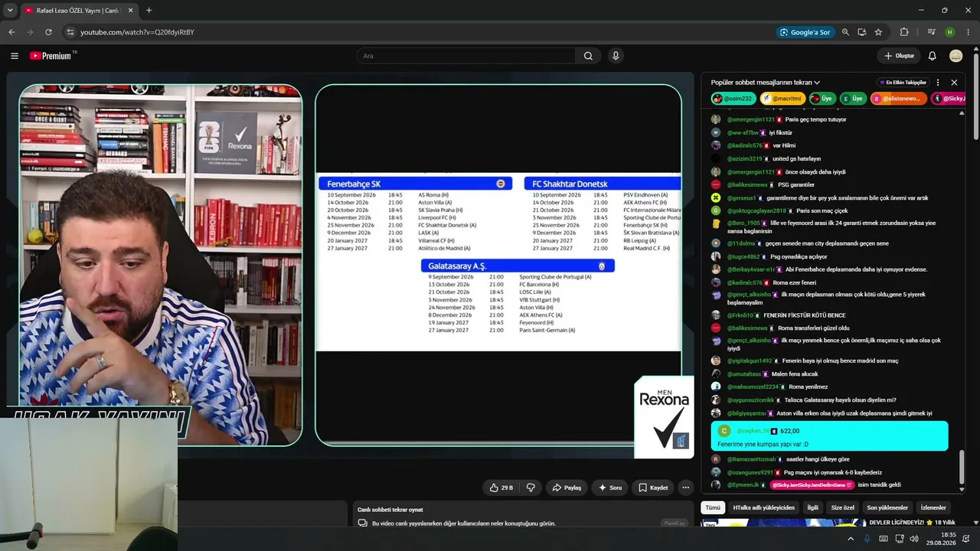Image resolution: width=980 pixels, height=551 pixels.
Task: Open @alistonewo... member chip
Action: 899,99
